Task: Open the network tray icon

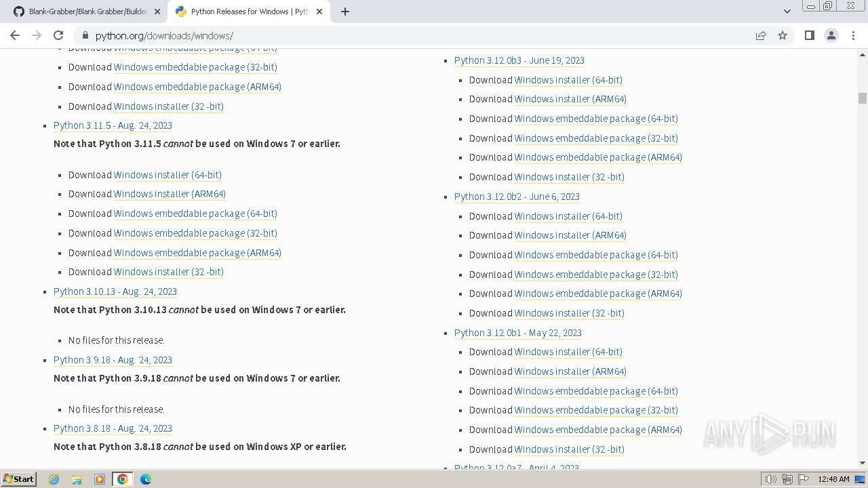Action: (787, 479)
